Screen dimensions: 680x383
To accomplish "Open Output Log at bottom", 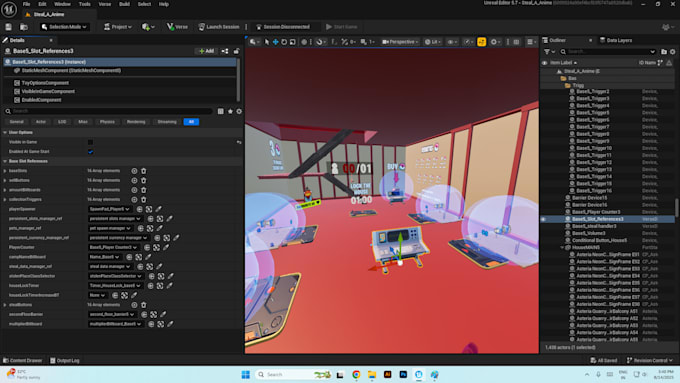I will click(65, 360).
